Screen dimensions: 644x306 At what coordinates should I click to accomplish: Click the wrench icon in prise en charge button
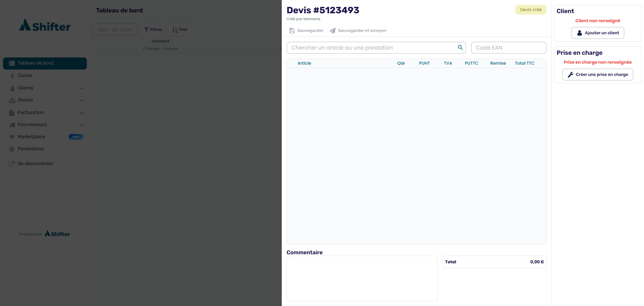tap(571, 75)
